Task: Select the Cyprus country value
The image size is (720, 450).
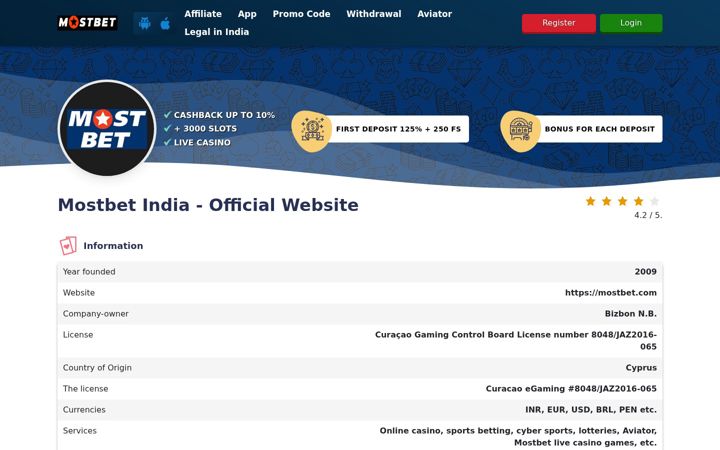Action: 641,367
